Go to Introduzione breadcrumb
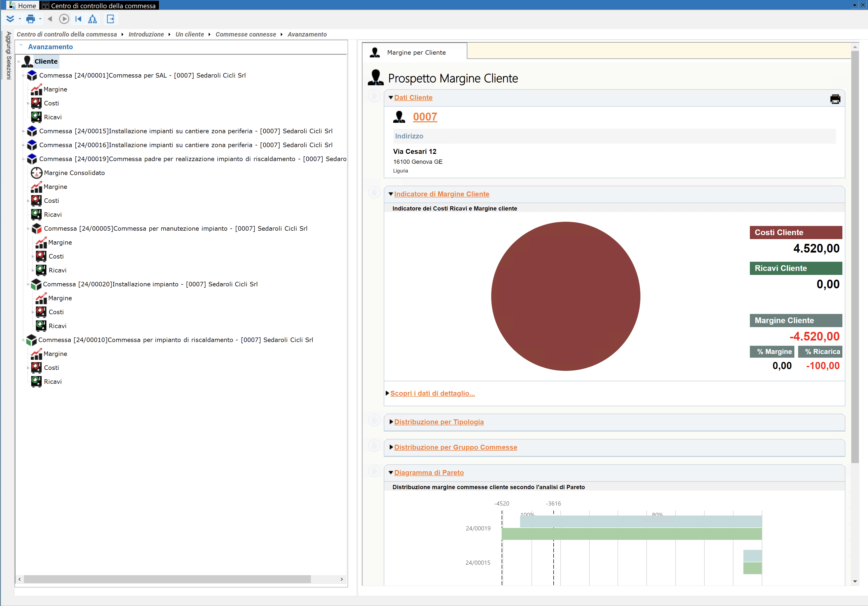This screenshot has width=868, height=606. 146,34
